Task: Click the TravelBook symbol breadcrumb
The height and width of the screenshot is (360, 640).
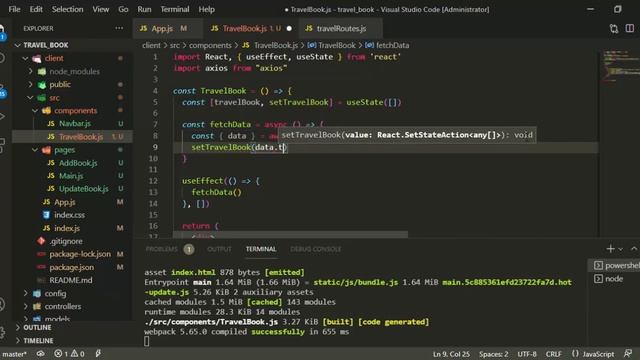Action: point(337,45)
